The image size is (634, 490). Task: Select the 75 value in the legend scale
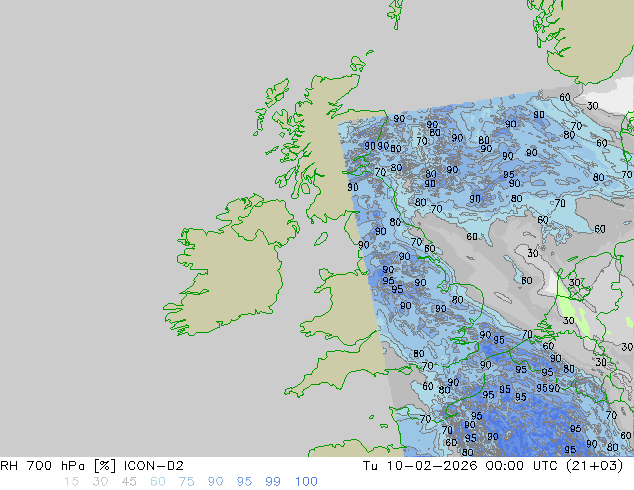pos(186,482)
